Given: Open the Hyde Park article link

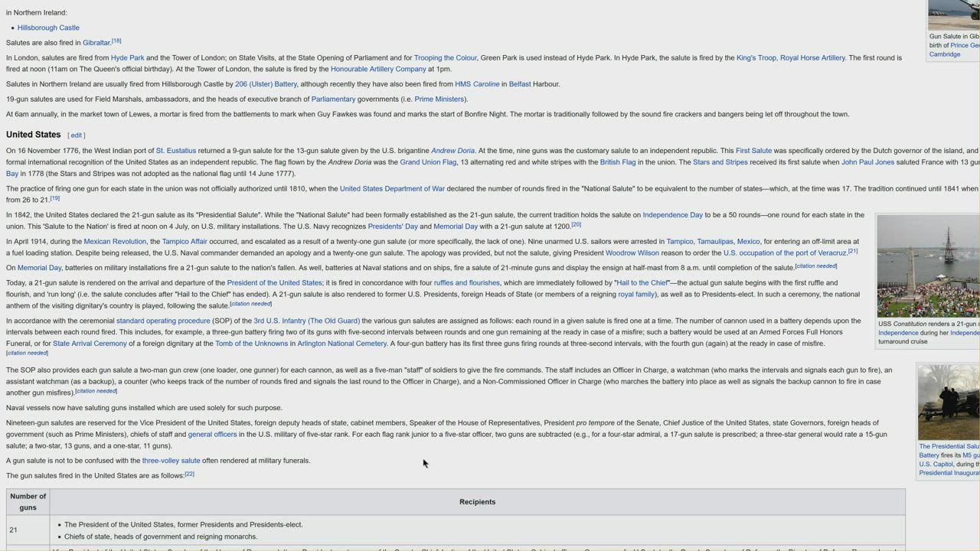Looking at the screenshot, I should point(127,58).
